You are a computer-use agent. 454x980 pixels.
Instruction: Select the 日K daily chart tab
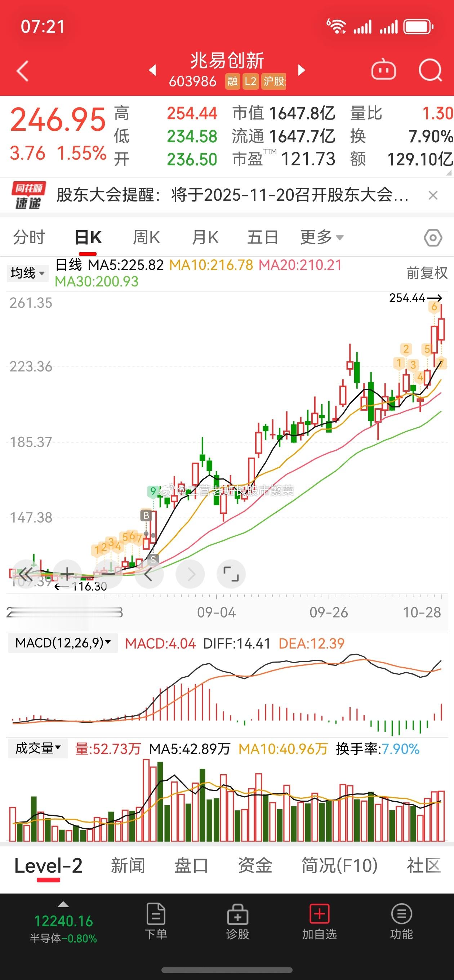(x=88, y=237)
